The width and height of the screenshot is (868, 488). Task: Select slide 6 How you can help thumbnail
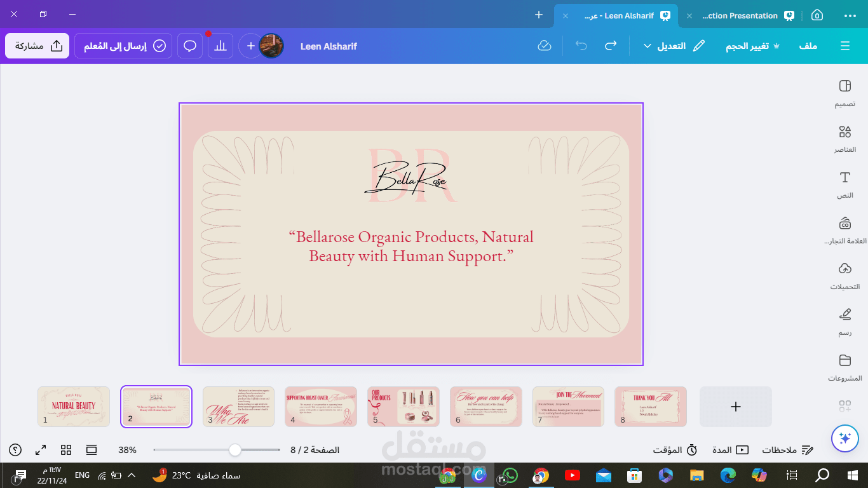(486, 407)
